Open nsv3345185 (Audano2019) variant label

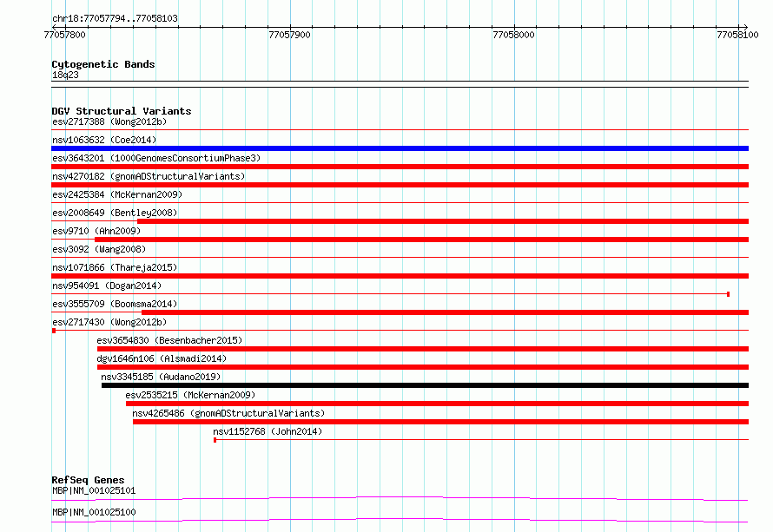pos(161,377)
